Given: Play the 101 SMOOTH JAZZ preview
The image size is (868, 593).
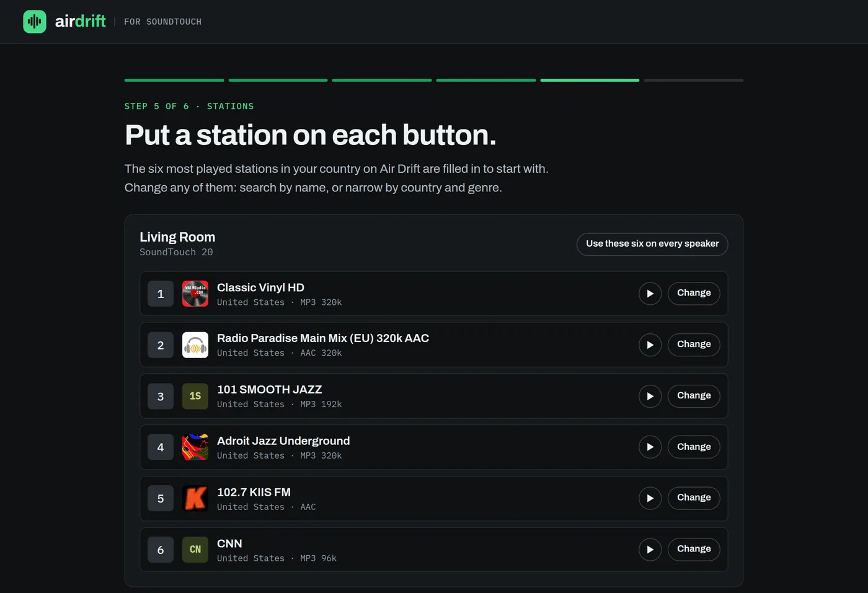Looking at the screenshot, I should click(x=650, y=396).
